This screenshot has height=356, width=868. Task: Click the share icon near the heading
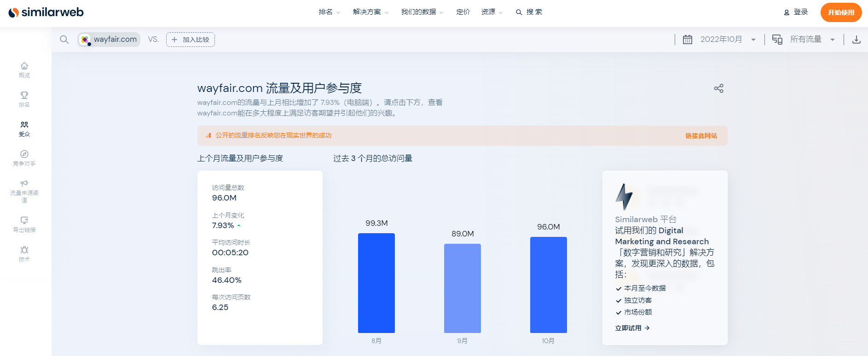click(718, 88)
